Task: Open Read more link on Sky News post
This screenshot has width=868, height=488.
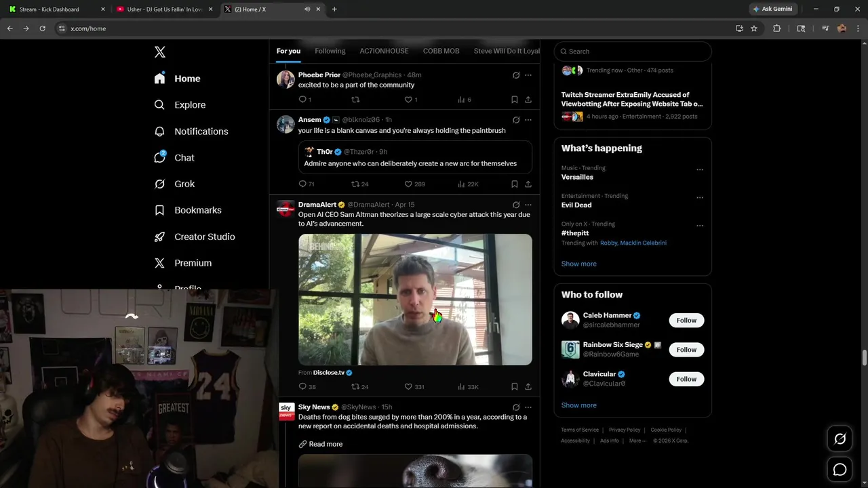Action: click(x=320, y=444)
